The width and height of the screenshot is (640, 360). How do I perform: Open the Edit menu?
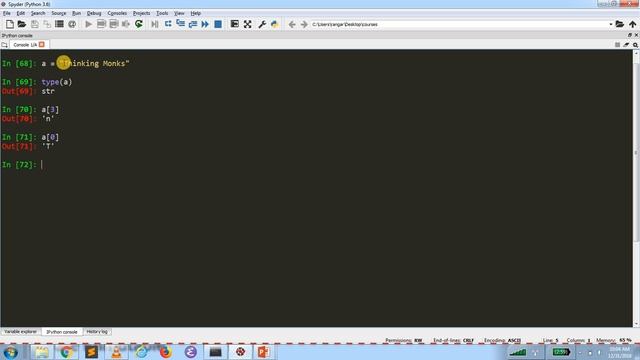(20, 13)
